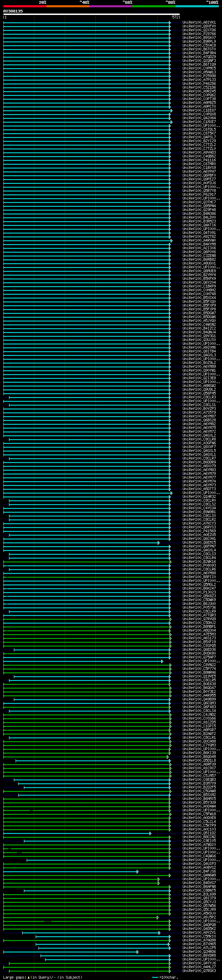222x980 pixels.
Task: Click UniRef100_A0FDJ6 hit name
Action: point(199,183)
